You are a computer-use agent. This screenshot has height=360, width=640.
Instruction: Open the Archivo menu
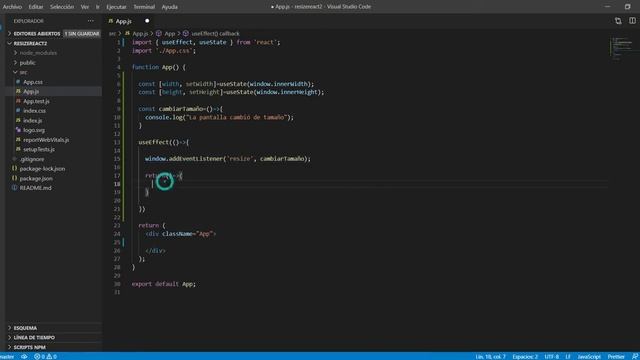tap(12, 7)
